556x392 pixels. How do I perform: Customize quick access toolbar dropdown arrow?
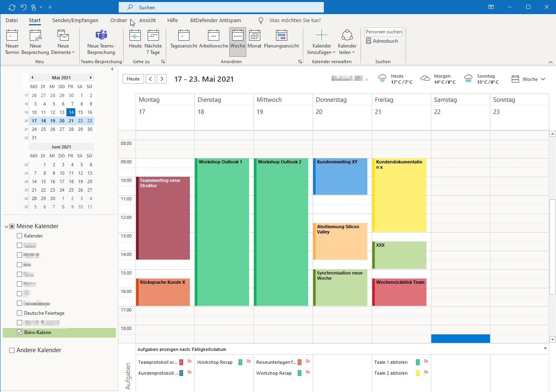pyautogui.click(x=50, y=7)
